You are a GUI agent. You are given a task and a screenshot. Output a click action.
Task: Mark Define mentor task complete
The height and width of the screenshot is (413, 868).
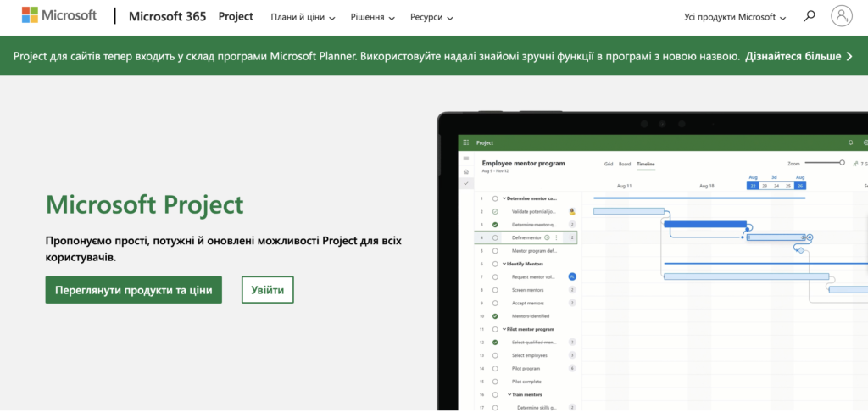tap(495, 237)
